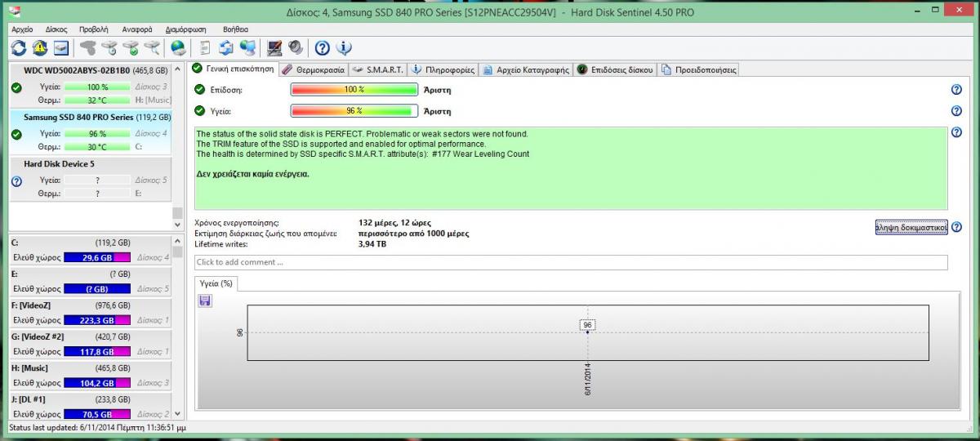
Task: Click the disk list scroll down arrow
Action: tap(177, 225)
